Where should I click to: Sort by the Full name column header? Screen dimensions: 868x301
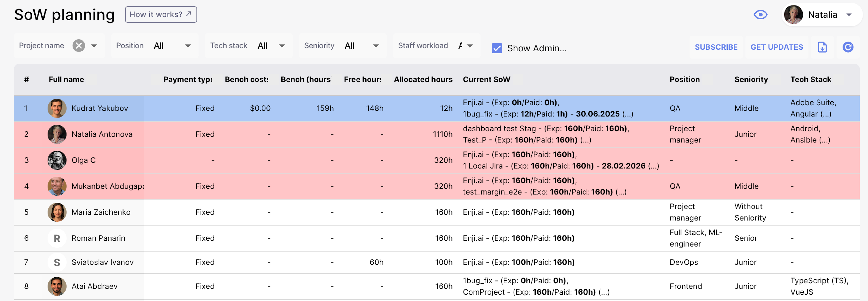(66, 80)
